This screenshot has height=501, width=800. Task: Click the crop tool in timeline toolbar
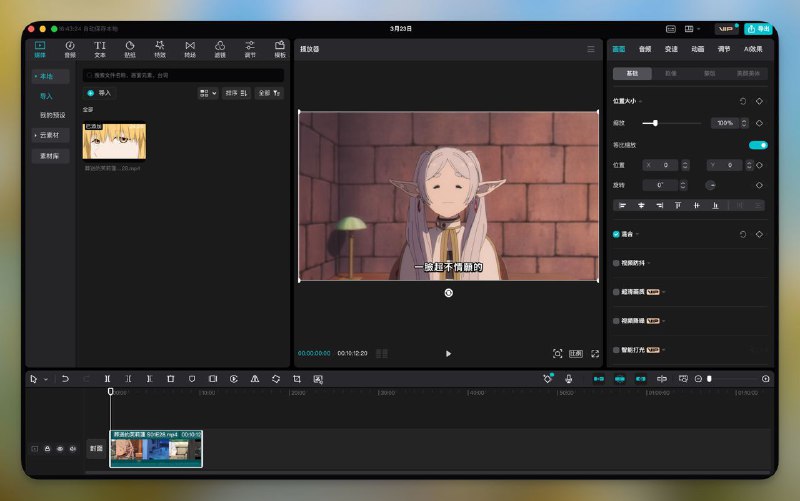click(x=297, y=379)
